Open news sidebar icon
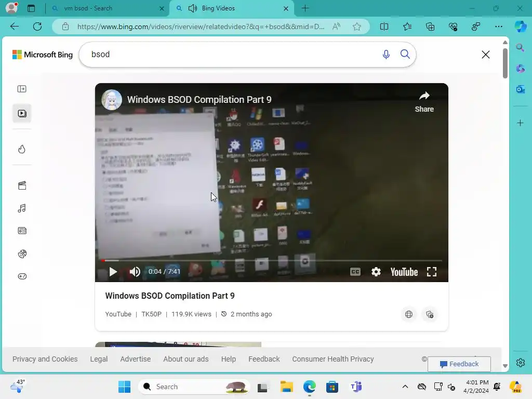This screenshot has height=399, width=532. pyautogui.click(x=22, y=231)
